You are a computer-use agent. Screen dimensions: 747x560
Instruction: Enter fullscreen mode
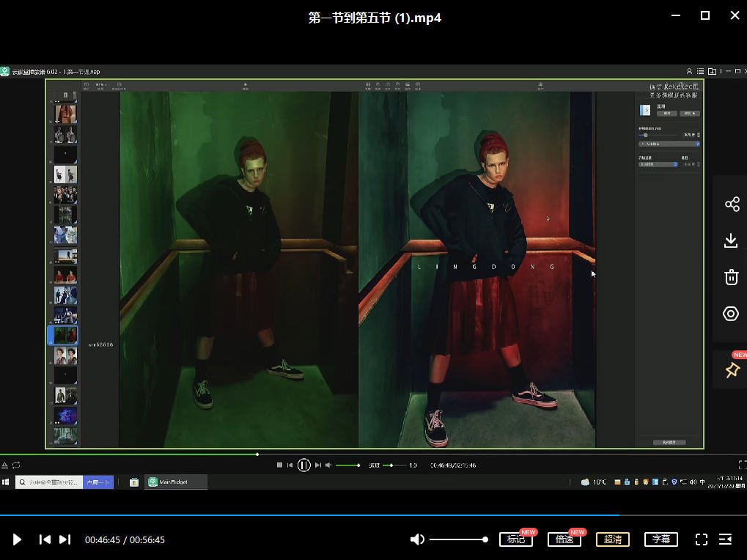coord(702,539)
